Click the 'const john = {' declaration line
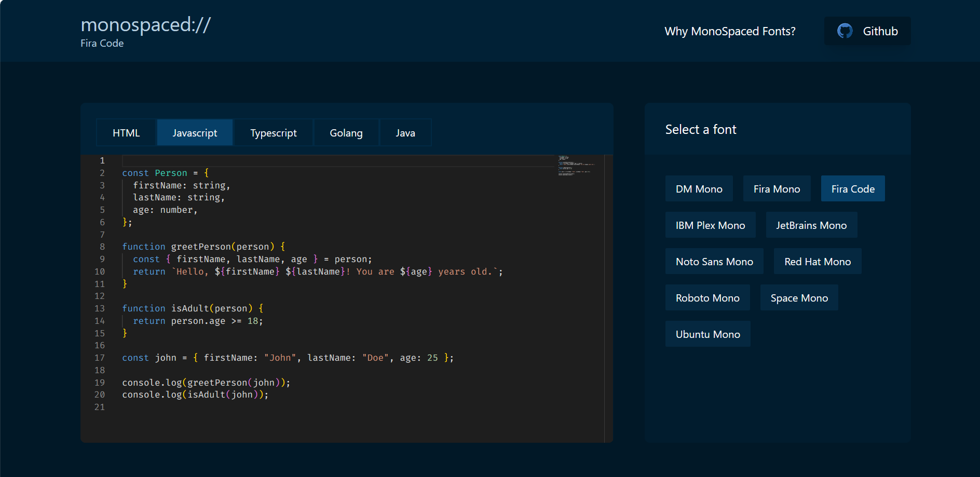 tap(288, 358)
